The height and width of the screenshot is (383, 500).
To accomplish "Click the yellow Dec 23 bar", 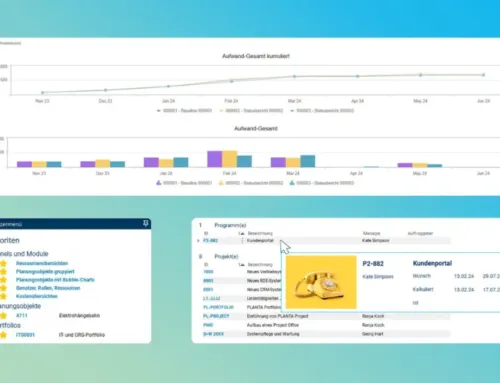I will (103, 163).
